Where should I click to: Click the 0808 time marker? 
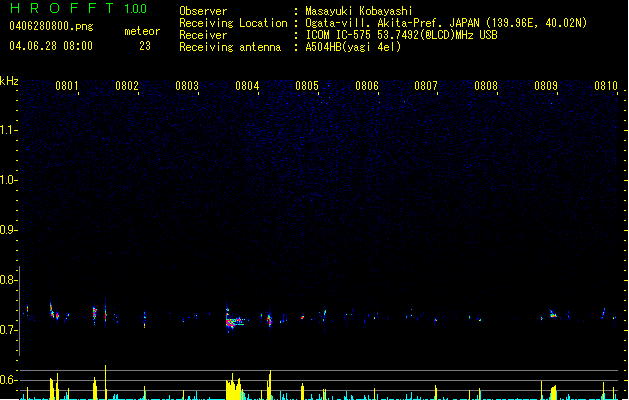point(486,86)
